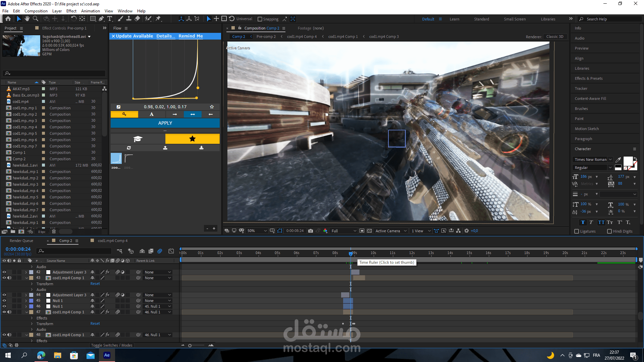Click the Flow panel graduation cap icon

click(138, 139)
